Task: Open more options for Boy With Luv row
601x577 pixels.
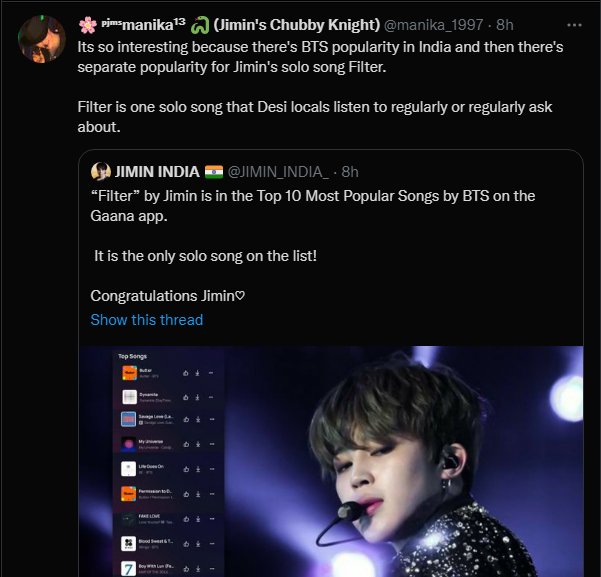Action: click(x=212, y=569)
